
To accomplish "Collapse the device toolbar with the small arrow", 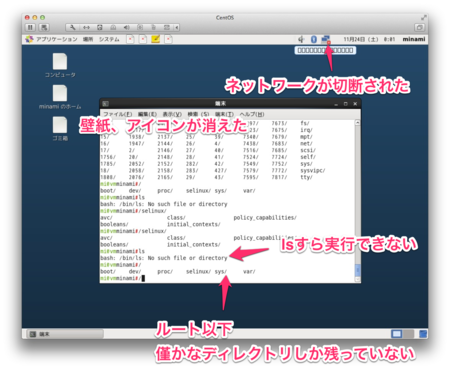I will coord(177,27).
